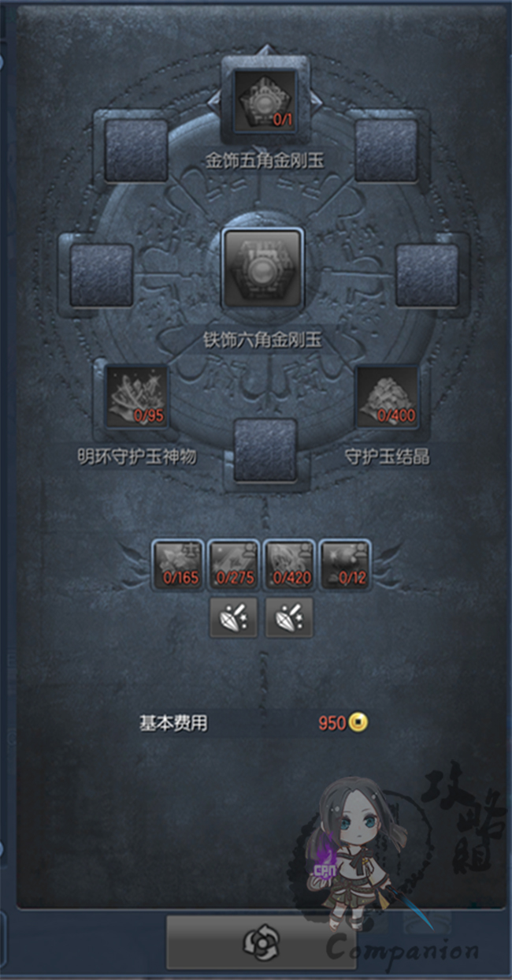
Task: Click the empty slot at the circle's bottom
Action: (x=265, y=450)
